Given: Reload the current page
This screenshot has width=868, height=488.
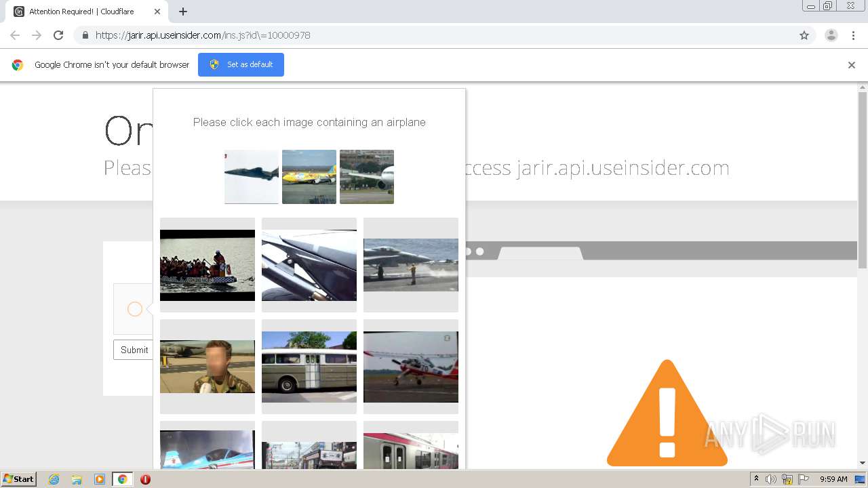Looking at the screenshot, I should click(x=58, y=35).
